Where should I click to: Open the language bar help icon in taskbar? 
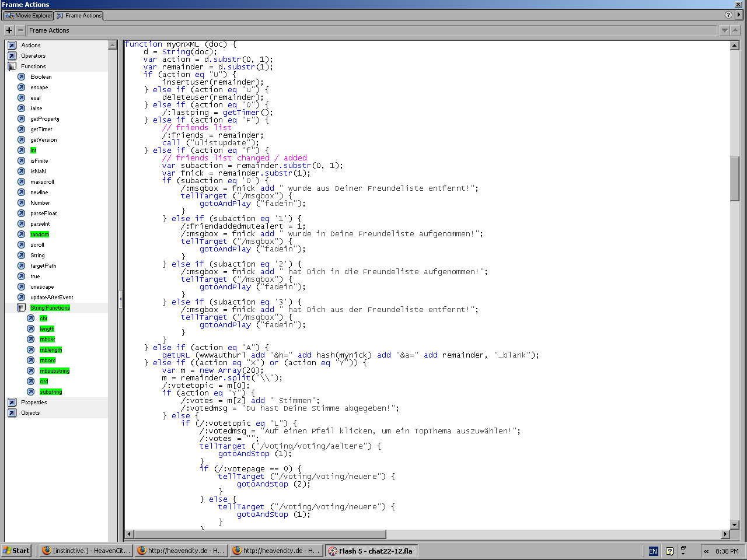click(x=669, y=551)
